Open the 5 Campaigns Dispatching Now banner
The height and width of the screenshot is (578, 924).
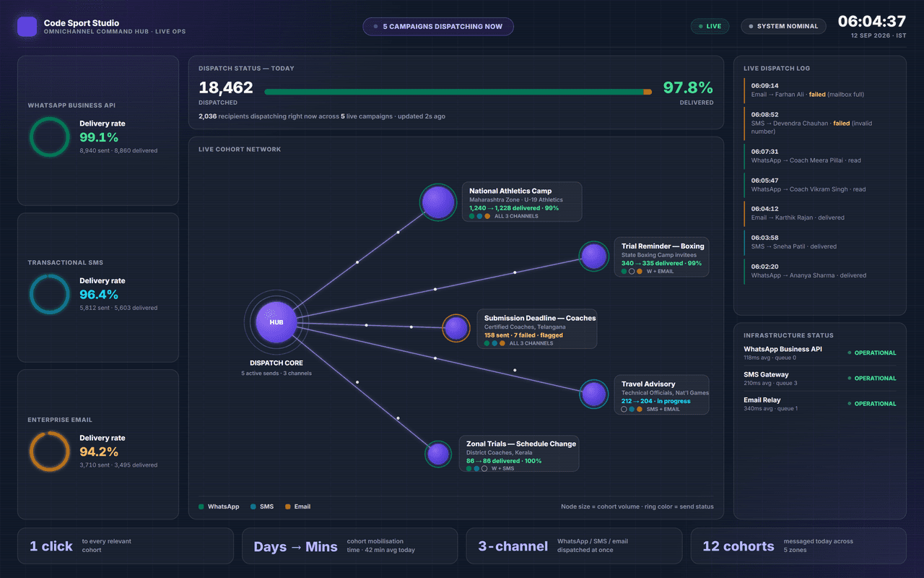tap(438, 27)
